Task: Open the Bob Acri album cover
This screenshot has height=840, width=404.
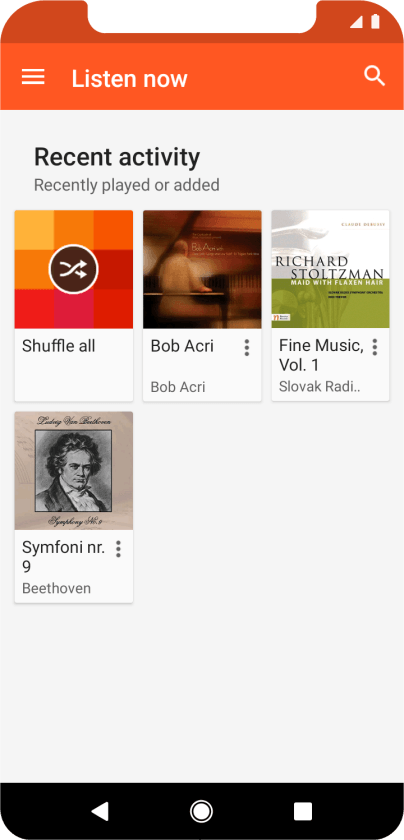Action: (x=202, y=269)
